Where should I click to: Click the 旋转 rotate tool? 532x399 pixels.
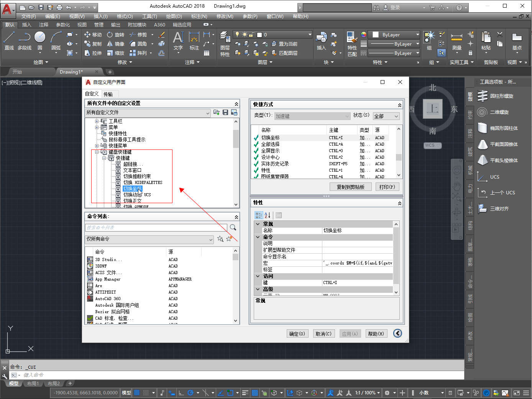(x=116, y=34)
